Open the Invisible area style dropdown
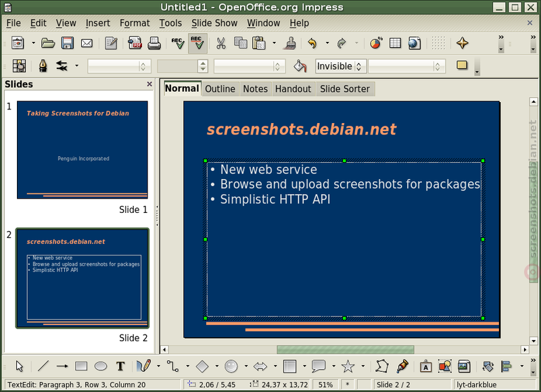 pos(341,66)
